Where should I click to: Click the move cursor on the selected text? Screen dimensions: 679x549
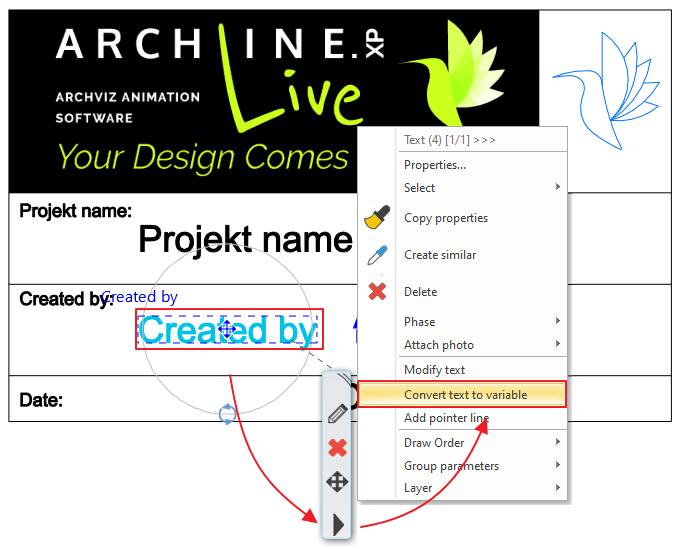click(227, 329)
